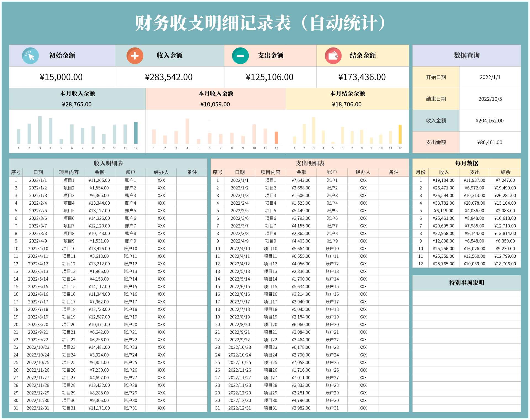Click the initial amount ¥15,000.00
Viewport: 530px width, 420px height.
(62, 77)
